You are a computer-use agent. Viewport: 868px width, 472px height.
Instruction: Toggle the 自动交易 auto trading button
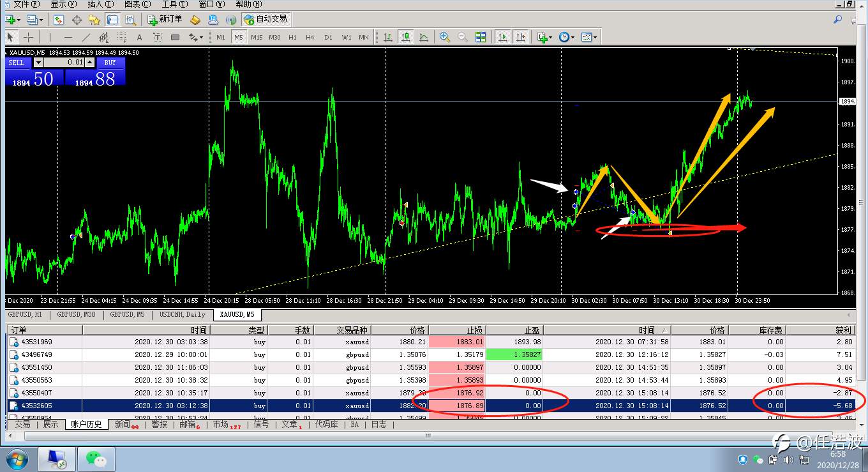click(x=266, y=20)
